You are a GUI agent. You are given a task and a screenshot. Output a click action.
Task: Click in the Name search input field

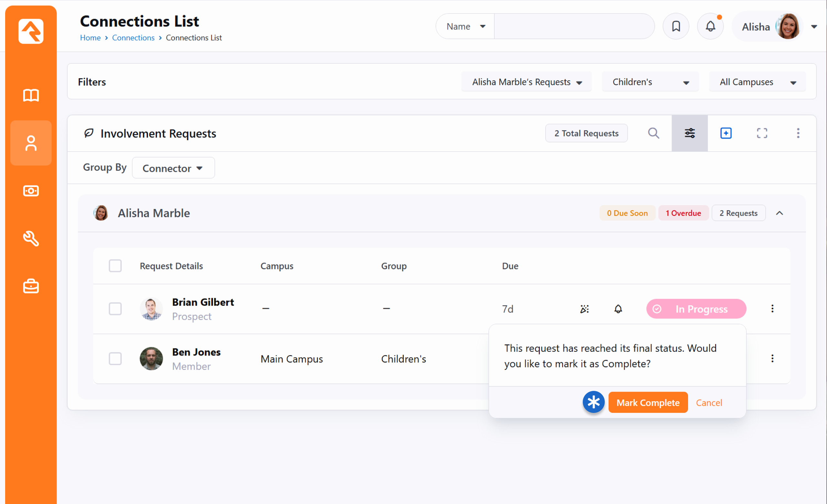(574, 26)
